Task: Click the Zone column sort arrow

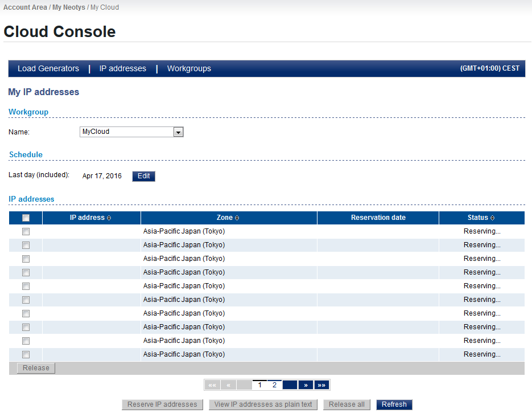Action: coord(237,218)
